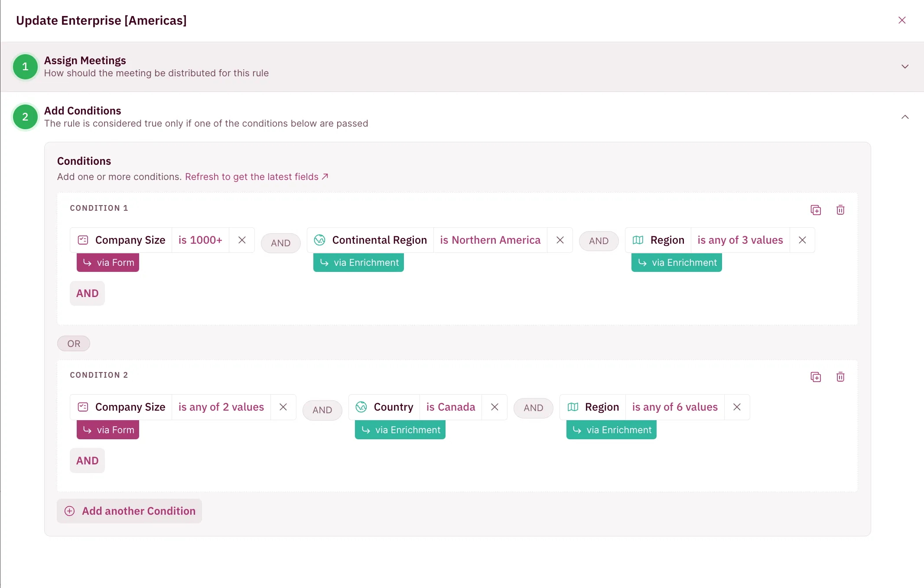This screenshot has width=924, height=588.
Task: Click the Region map icon in Condition 2
Action: 573,407
